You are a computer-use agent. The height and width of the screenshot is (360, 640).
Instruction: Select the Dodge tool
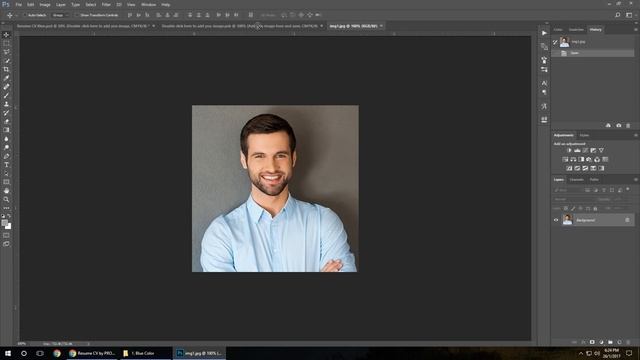pyautogui.click(x=6, y=147)
